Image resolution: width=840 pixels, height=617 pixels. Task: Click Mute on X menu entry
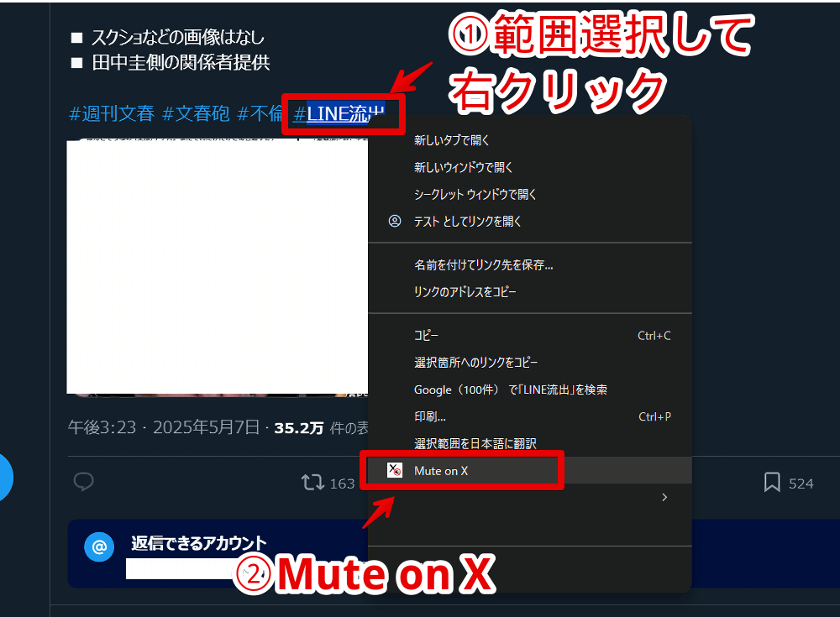(x=530, y=471)
